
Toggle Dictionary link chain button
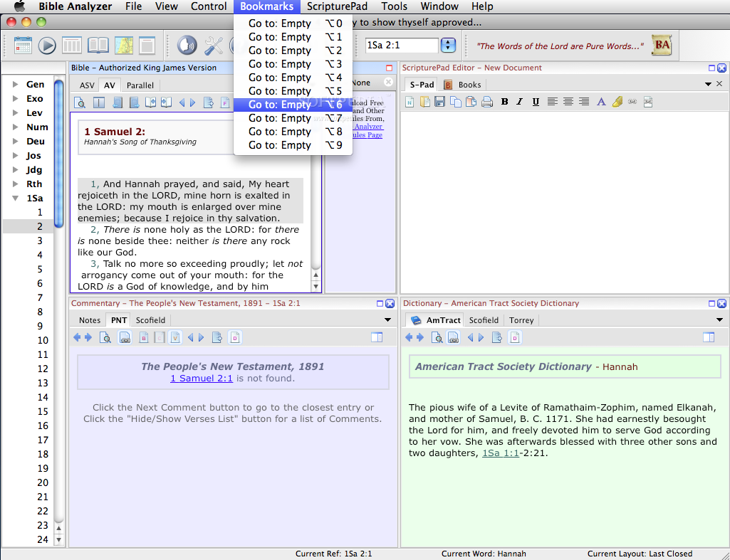pyautogui.click(x=454, y=338)
